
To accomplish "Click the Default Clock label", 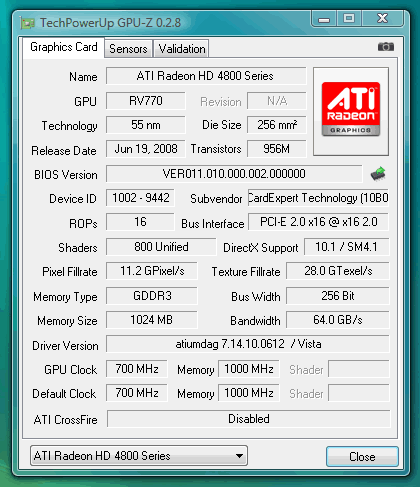I will pyautogui.click(x=64, y=394).
